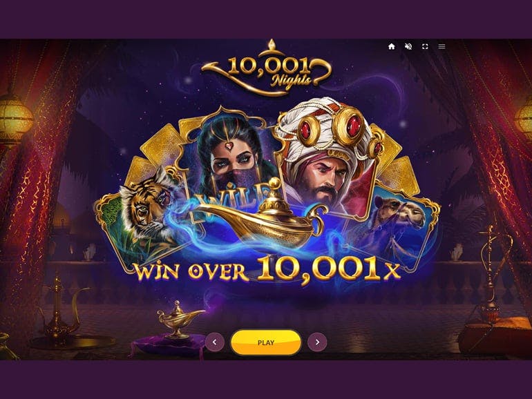The width and height of the screenshot is (532, 399).
Task: Toggle the muted sound icon
Action: pyautogui.click(x=408, y=46)
